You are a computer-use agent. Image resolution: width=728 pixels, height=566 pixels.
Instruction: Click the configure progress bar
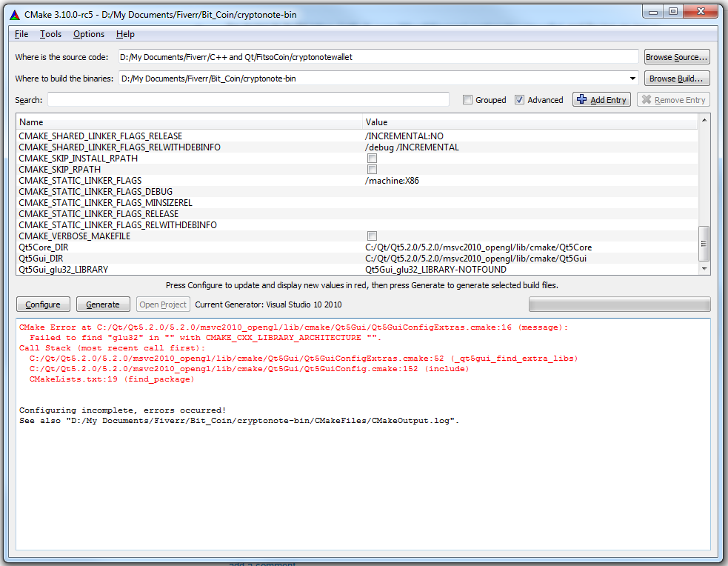click(x=619, y=304)
